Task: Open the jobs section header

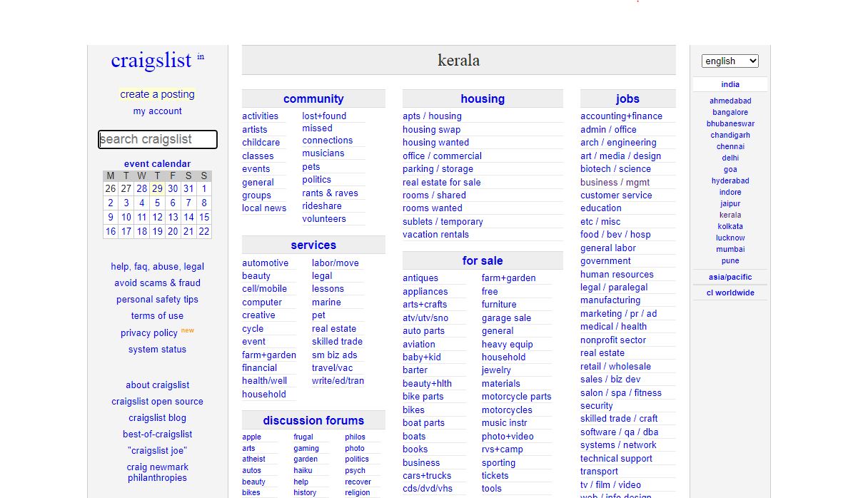Action: pyautogui.click(x=627, y=99)
